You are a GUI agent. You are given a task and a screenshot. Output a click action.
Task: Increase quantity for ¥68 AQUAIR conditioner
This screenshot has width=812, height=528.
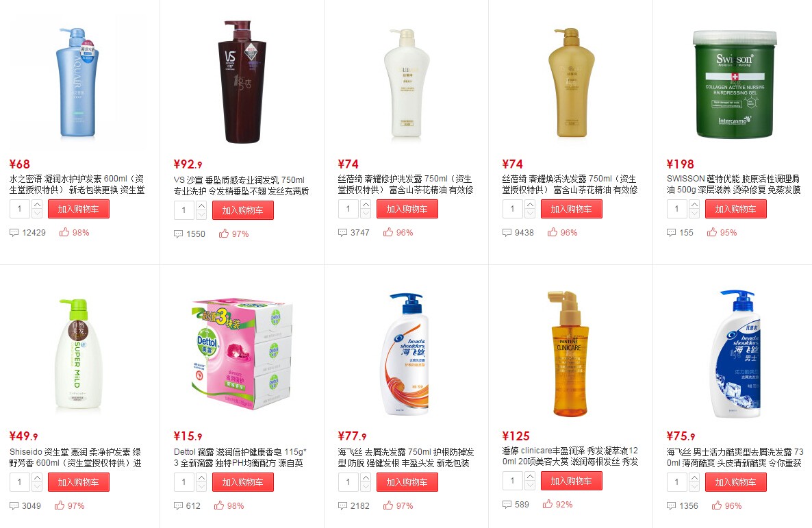coord(37,205)
